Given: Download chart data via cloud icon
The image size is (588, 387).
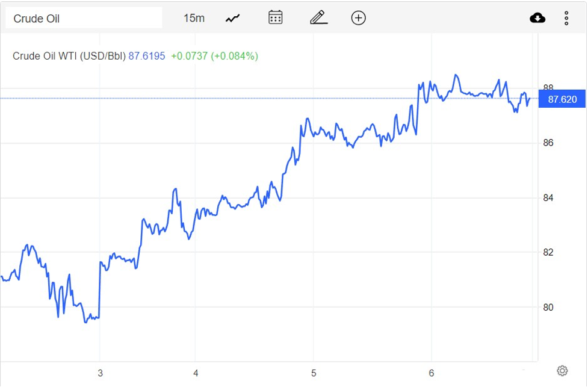Looking at the screenshot, I should click(x=537, y=18).
